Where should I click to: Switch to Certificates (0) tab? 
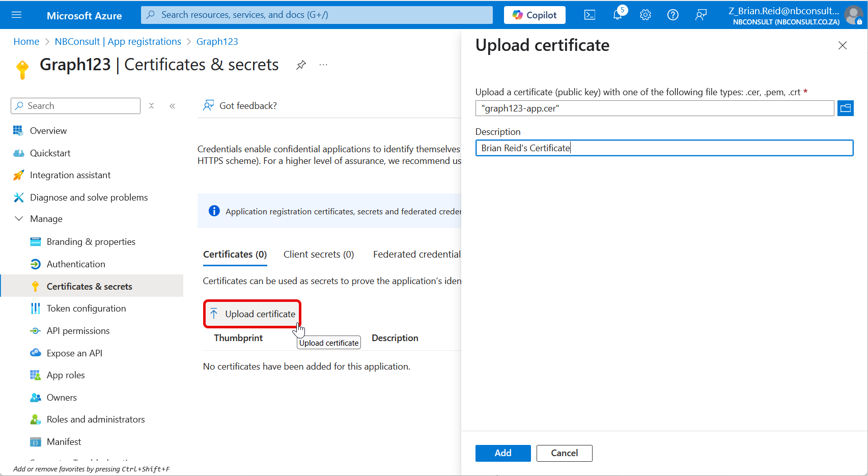pyautogui.click(x=235, y=255)
